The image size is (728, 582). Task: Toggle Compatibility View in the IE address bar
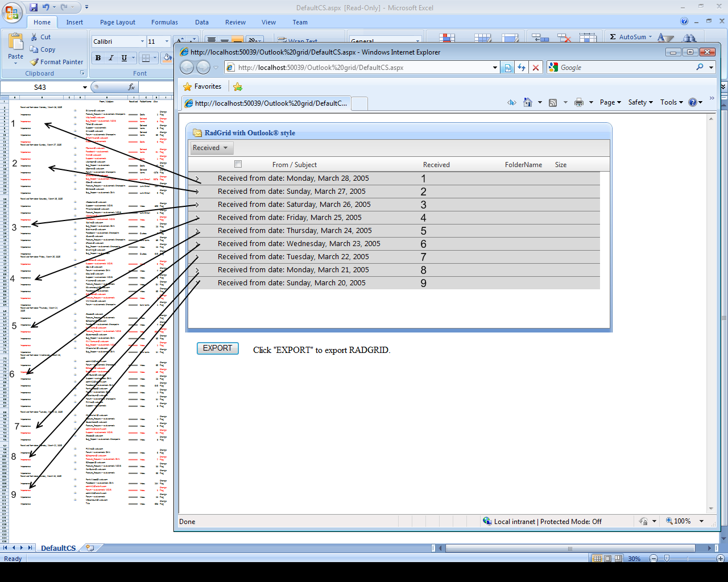point(508,68)
